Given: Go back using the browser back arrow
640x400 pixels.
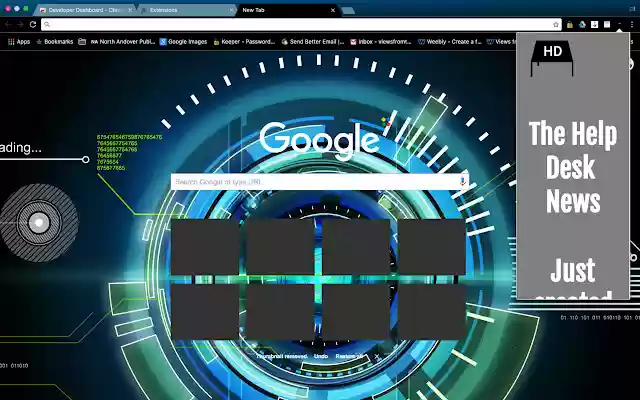Looking at the screenshot, I should click(8, 24).
